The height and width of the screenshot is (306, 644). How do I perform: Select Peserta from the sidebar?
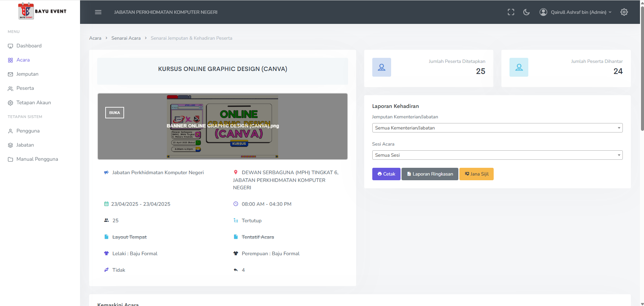[25, 88]
